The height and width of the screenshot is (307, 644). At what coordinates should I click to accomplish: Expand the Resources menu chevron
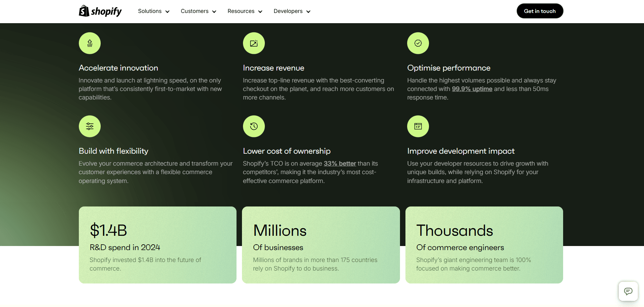click(x=260, y=12)
